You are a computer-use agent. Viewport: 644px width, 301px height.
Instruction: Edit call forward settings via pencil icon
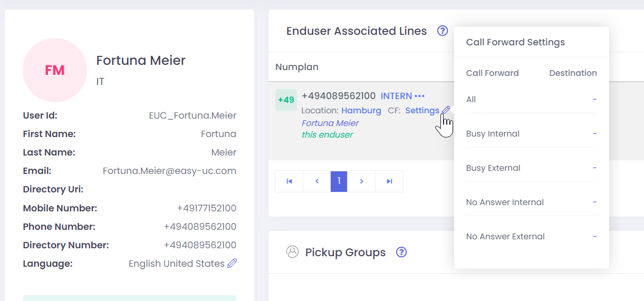pos(446,110)
